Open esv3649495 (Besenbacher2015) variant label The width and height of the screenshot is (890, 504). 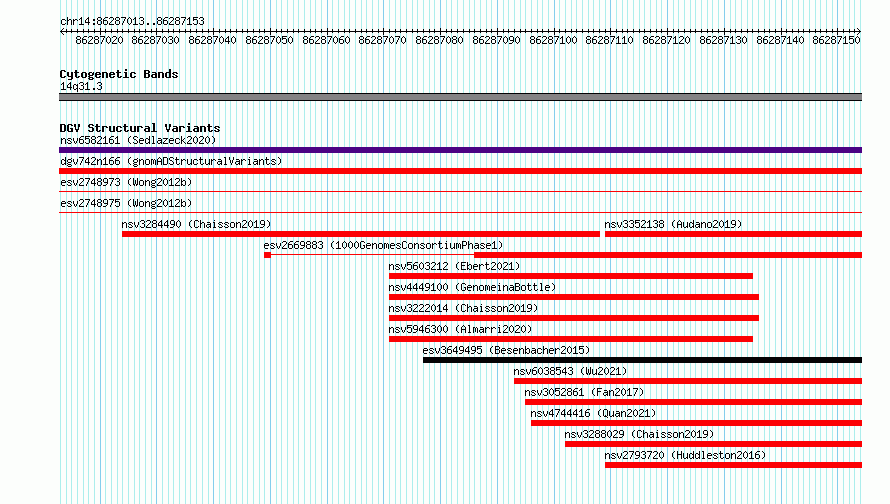(x=506, y=350)
